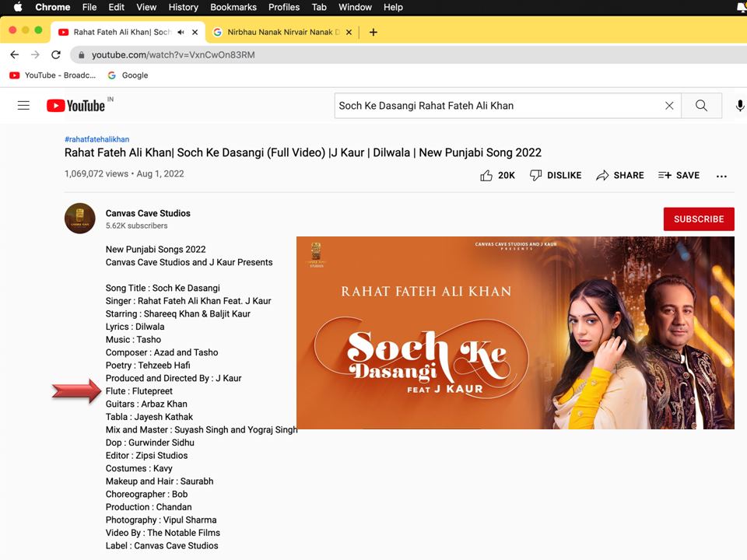Like the video with thumbs up icon
This screenshot has height=560, width=747.
(x=487, y=176)
